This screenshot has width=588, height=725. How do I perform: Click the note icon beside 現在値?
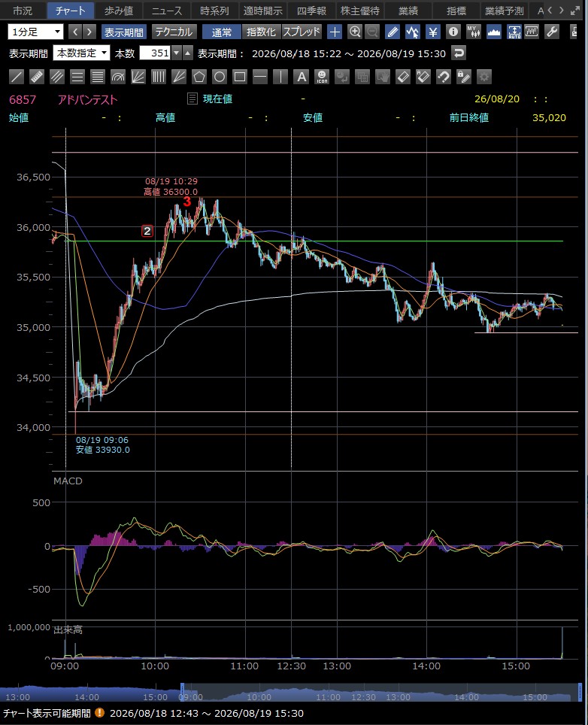[x=192, y=99]
